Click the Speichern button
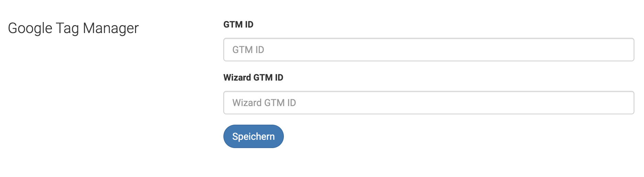The image size is (644, 177). pyautogui.click(x=253, y=136)
